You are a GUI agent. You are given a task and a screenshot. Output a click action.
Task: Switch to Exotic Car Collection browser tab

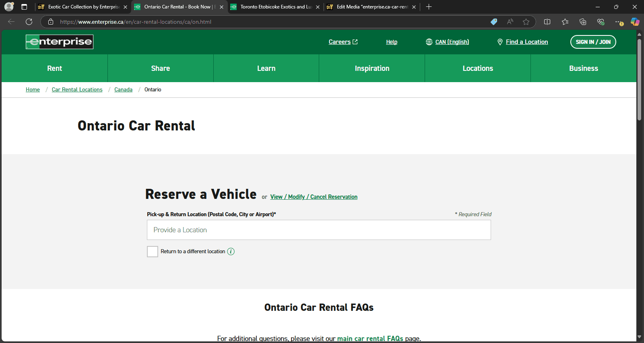83,7
